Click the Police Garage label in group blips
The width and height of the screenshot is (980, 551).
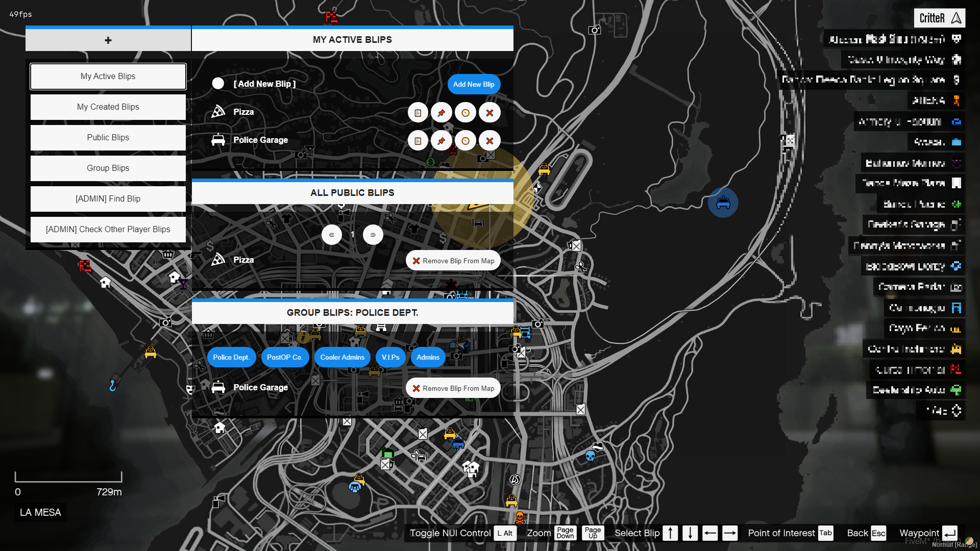(x=260, y=388)
